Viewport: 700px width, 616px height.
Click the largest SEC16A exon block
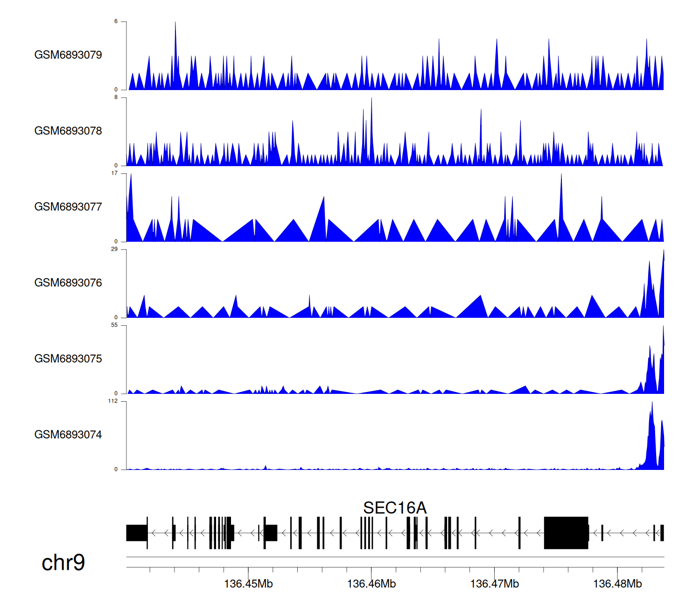tap(566, 532)
